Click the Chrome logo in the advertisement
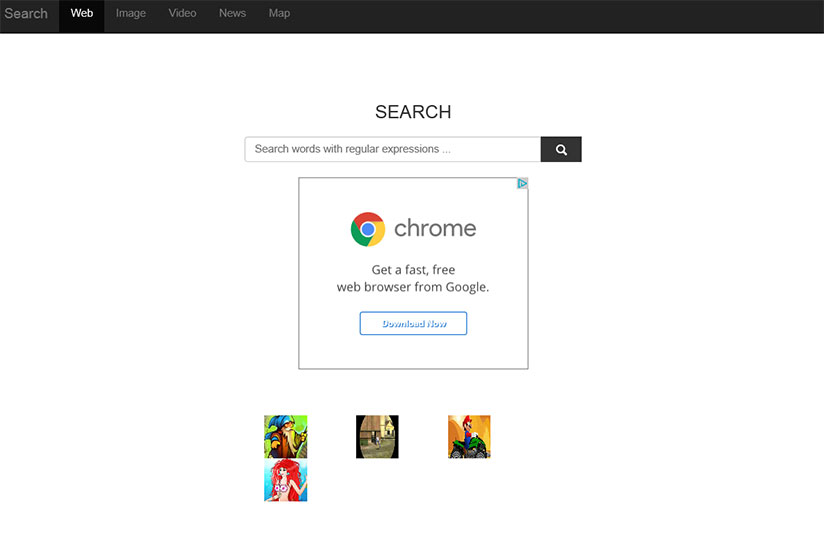This screenshot has width=824, height=554. (368, 229)
